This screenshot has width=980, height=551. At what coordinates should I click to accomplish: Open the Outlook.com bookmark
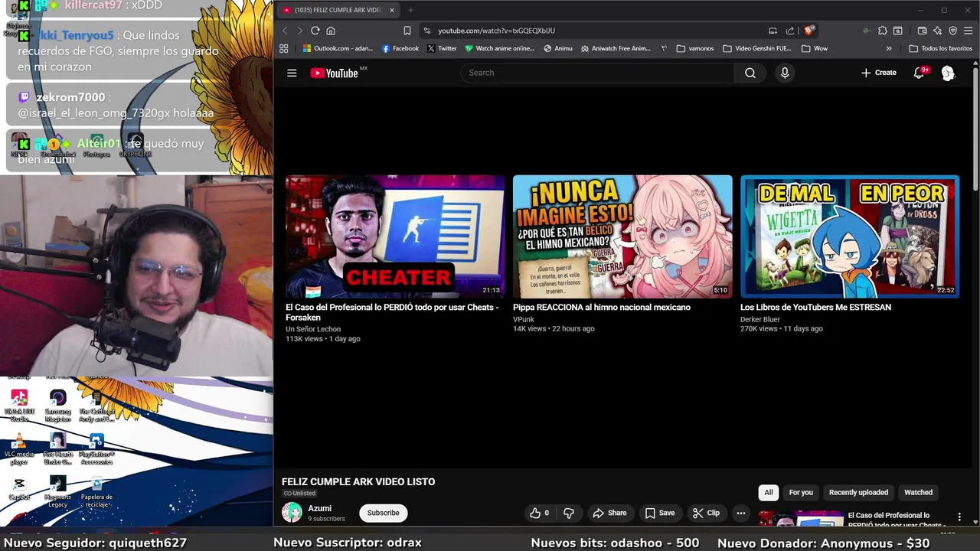tap(338, 48)
